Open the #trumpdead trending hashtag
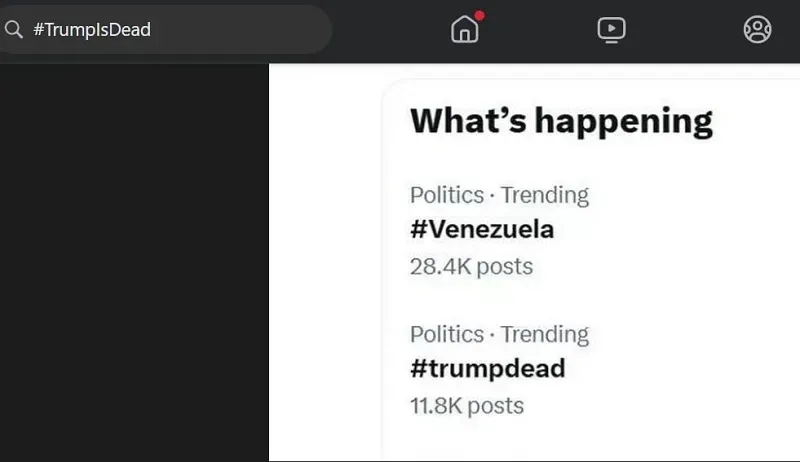Screen dimensions: 800x462 487,368
